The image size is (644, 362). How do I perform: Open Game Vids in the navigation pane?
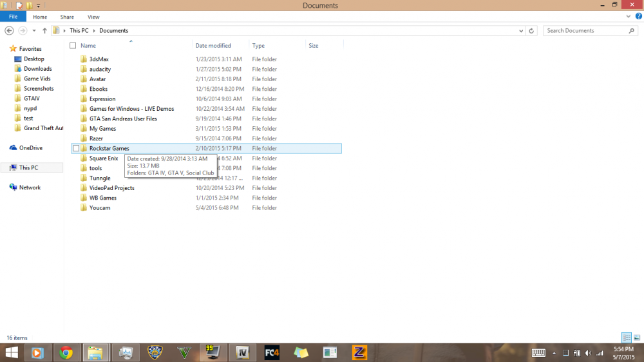tap(37, 79)
